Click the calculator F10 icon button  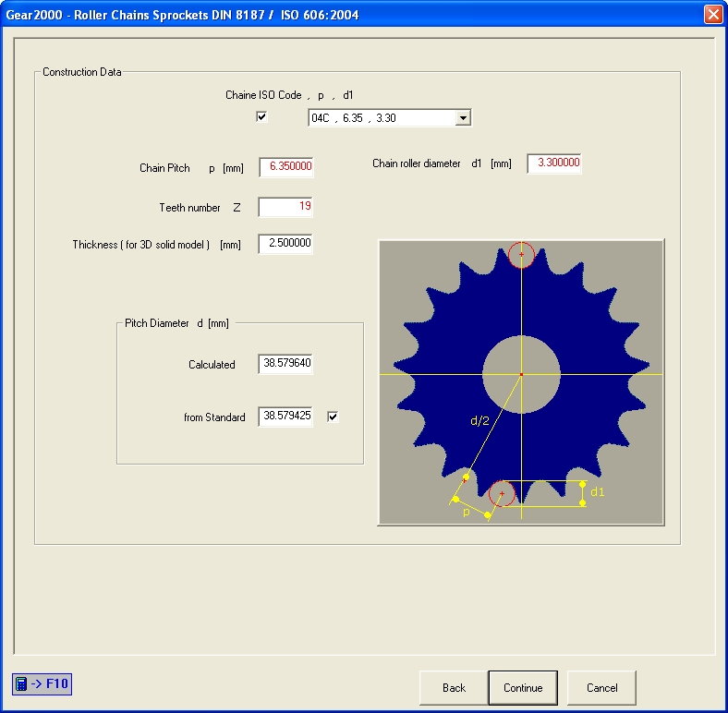42,683
